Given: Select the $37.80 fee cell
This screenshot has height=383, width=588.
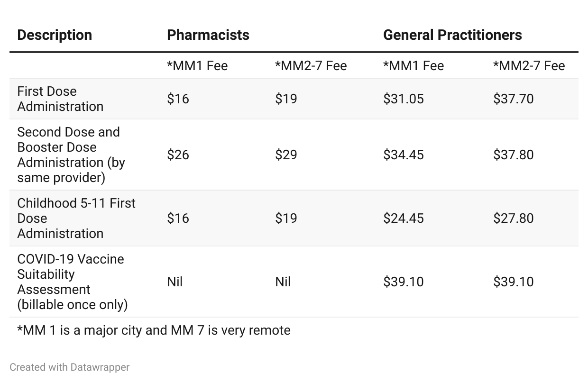Looking at the screenshot, I should click(x=514, y=155).
